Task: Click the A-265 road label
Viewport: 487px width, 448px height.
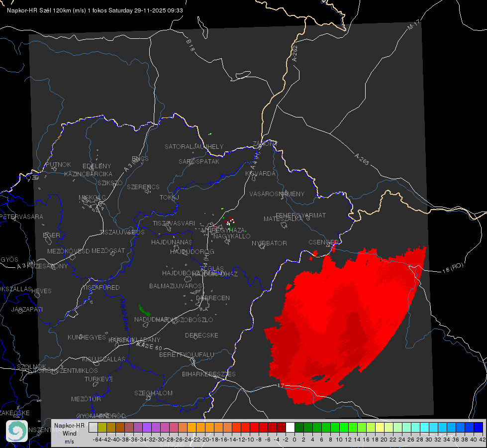Action: click(362, 159)
